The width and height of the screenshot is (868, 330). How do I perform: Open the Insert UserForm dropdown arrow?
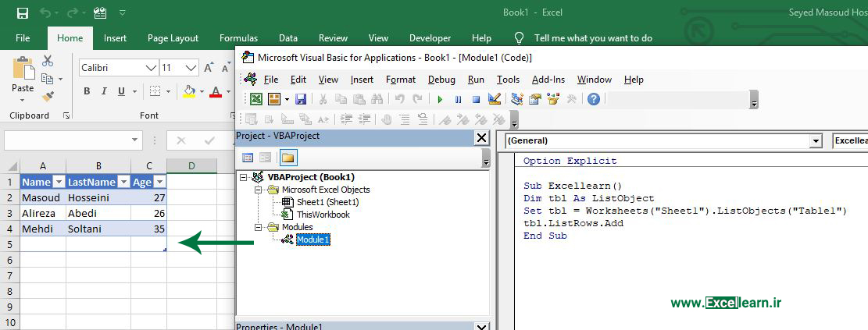tap(287, 100)
